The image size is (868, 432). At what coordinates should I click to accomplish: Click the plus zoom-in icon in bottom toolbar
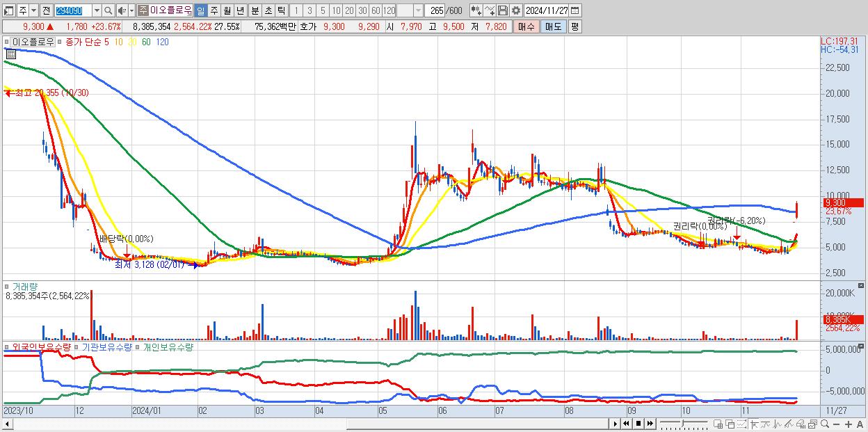849,424
